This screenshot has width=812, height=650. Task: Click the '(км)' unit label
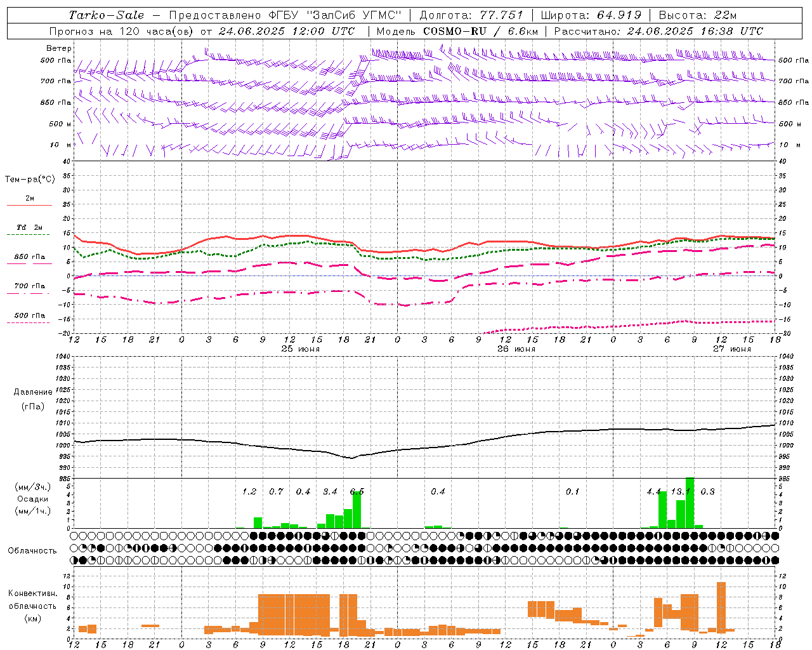click(x=34, y=618)
